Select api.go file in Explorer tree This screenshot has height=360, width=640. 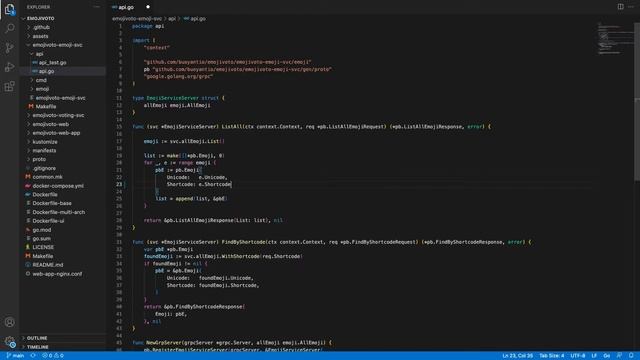63,71
